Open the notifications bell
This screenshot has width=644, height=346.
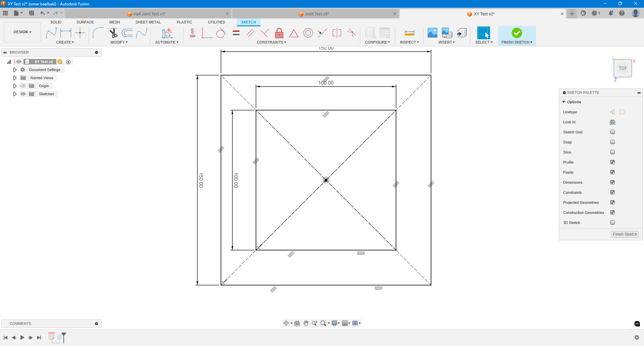tap(611, 13)
